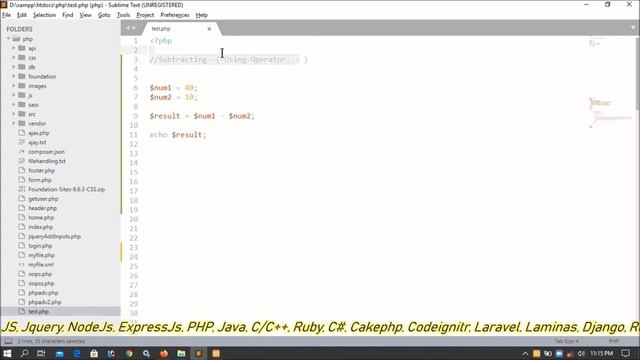Open the Windows Start menu
Screen dimensions: 640x360
click(x=7, y=353)
